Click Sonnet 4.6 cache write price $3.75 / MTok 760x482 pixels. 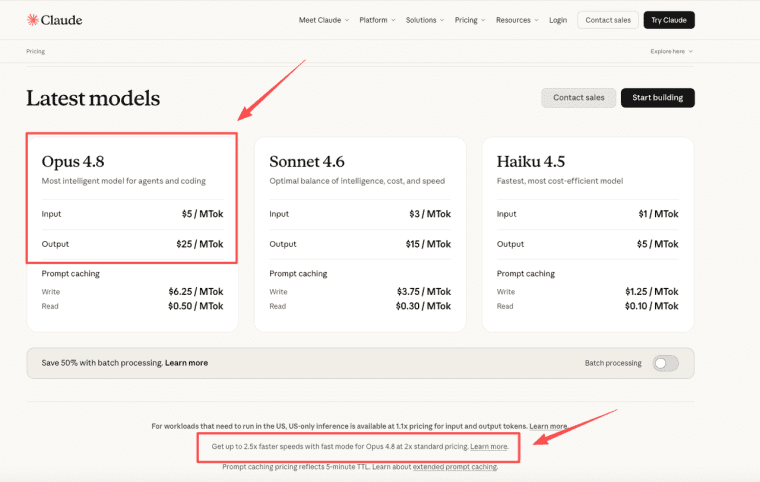[424, 291]
